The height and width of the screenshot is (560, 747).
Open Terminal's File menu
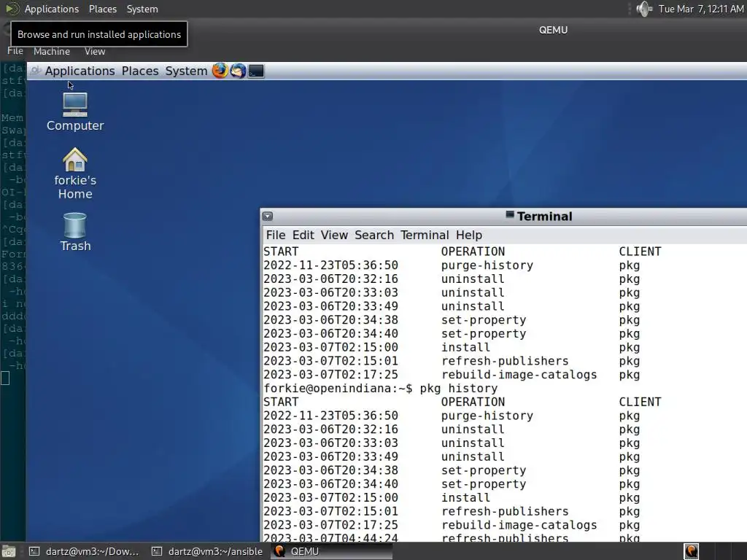tap(275, 235)
